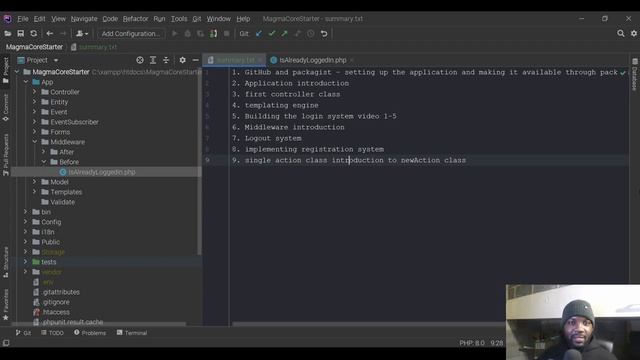Open Search Everywhere magnifier icon
The image size is (640, 360).
coord(621,33)
